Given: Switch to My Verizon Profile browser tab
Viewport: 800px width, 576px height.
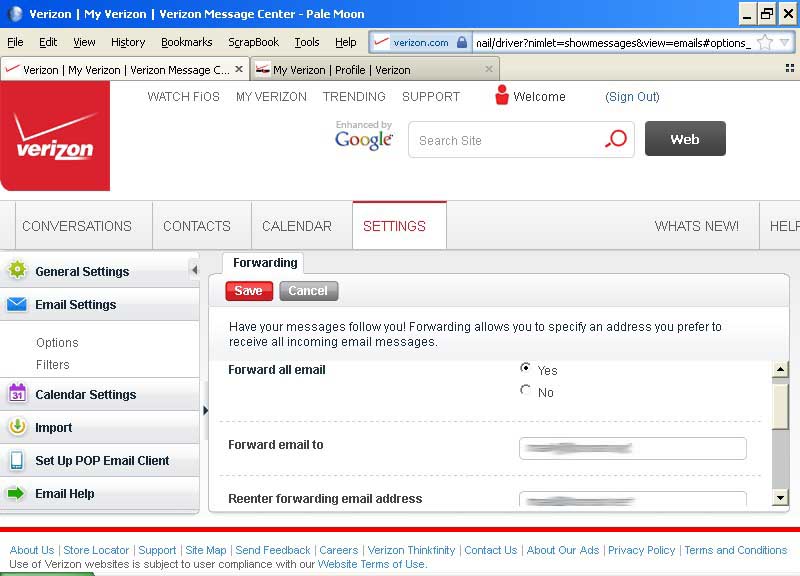Looking at the screenshot, I should point(374,69).
